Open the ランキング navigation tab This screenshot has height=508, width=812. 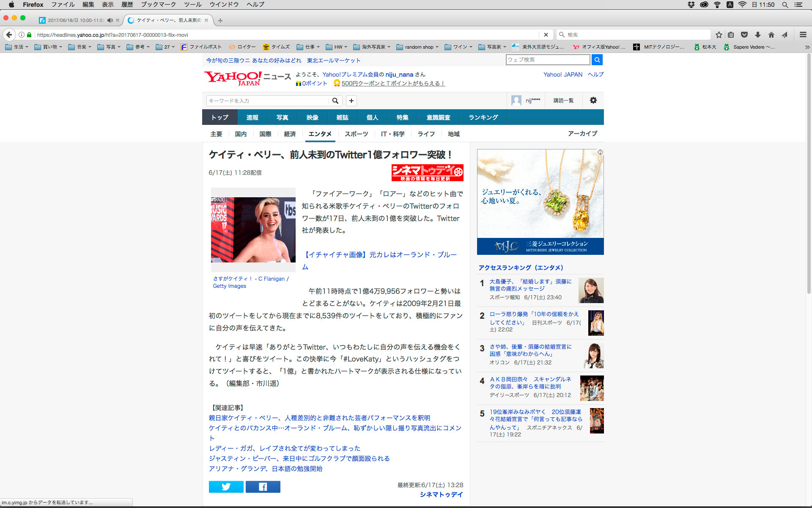(483, 117)
